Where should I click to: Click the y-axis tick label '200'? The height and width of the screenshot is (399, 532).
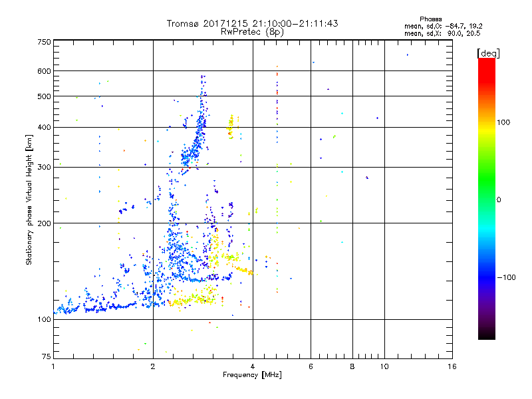[44, 223]
